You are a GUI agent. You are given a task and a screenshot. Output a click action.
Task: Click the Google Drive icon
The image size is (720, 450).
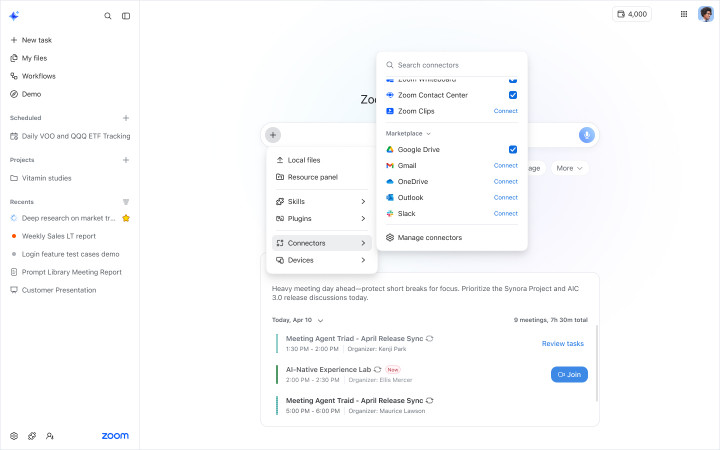click(390, 149)
